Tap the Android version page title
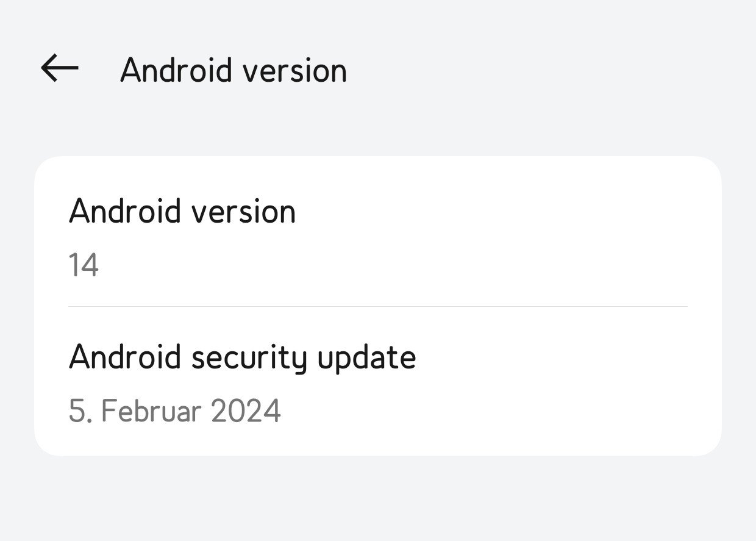756x541 pixels. pyautogui.click(x=234, y=70)
